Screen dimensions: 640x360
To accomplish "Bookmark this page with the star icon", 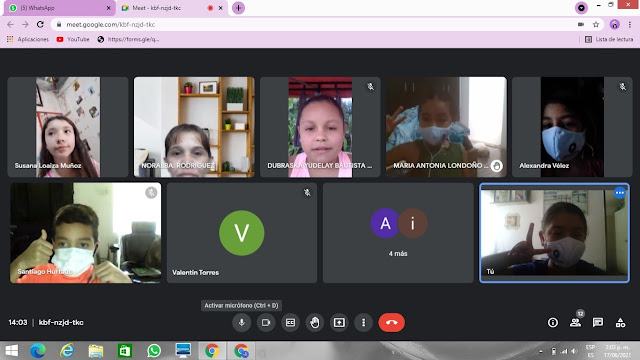I will tap(596, 24).
